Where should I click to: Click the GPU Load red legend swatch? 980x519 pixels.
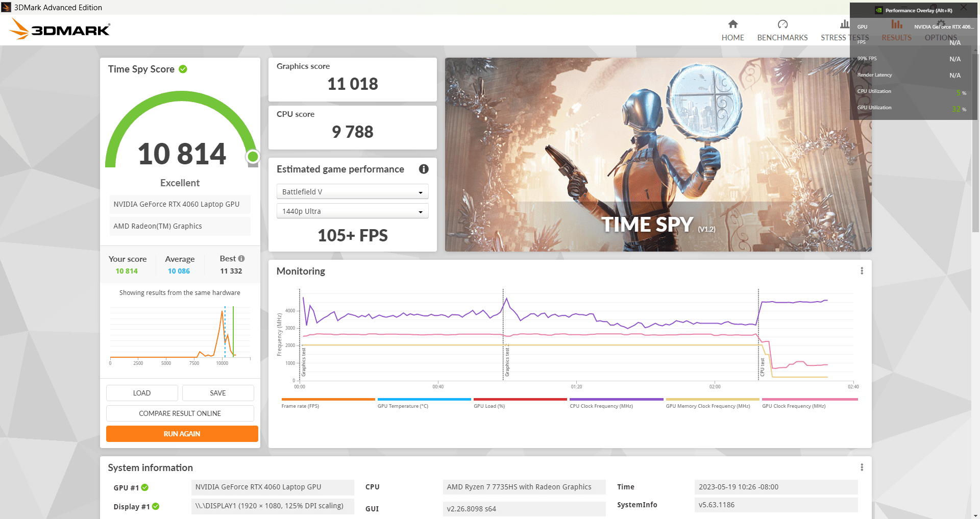click(520, 400)
